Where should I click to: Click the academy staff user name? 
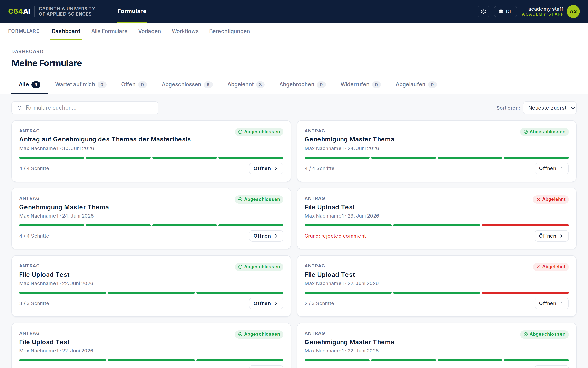pos(546,9)
